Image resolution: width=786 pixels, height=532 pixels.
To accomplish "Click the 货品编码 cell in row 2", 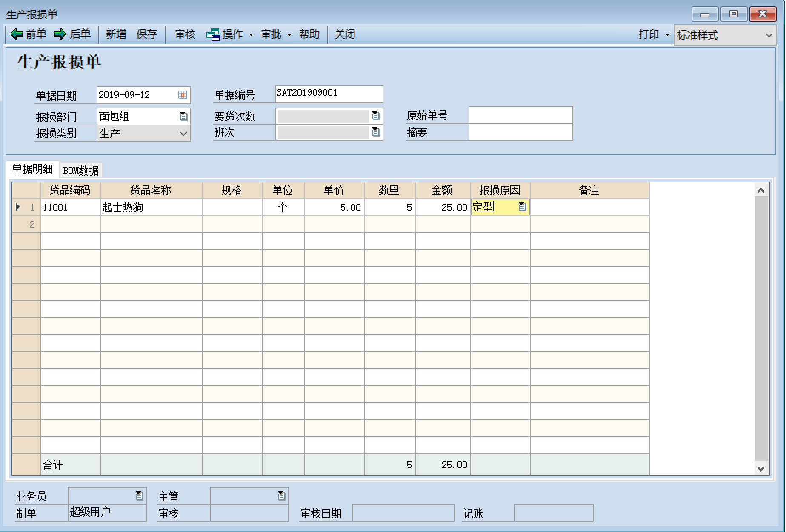I will pyautogui.click(x=70, y=224).
